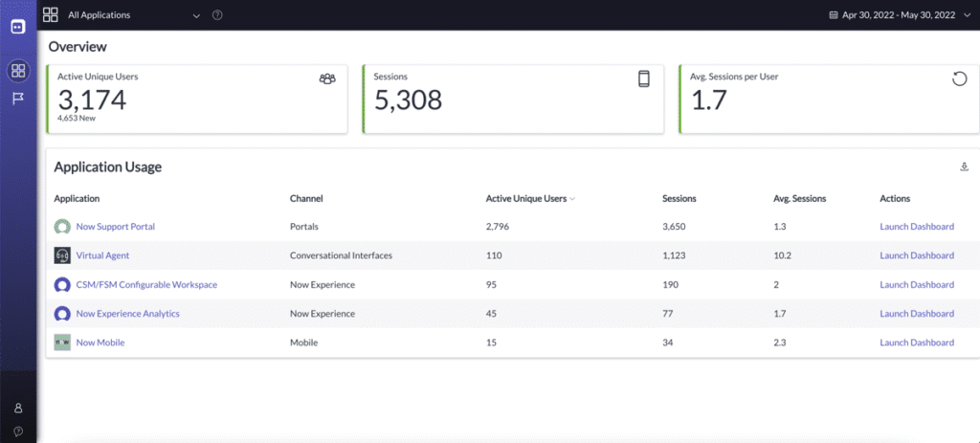The height and width of the screenshot is (443, 980).
Task: Open the Virtual Agent application link
Action: pos(102,255)
